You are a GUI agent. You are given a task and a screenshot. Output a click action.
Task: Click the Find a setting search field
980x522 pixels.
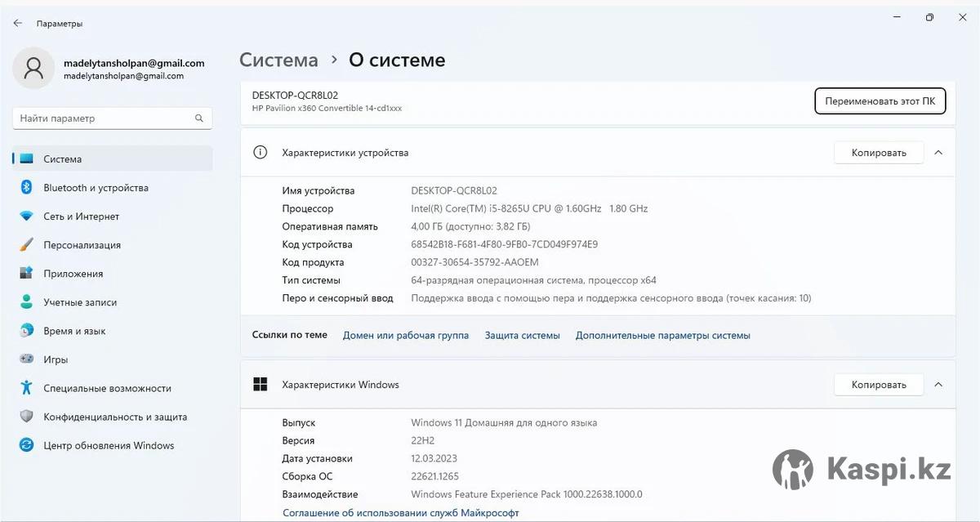click(105, 118)
